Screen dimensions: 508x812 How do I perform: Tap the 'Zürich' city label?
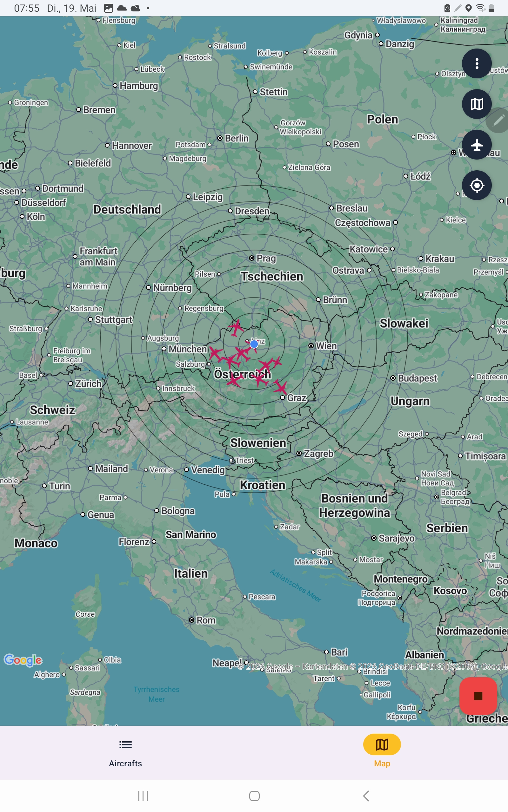coord(88,383)
